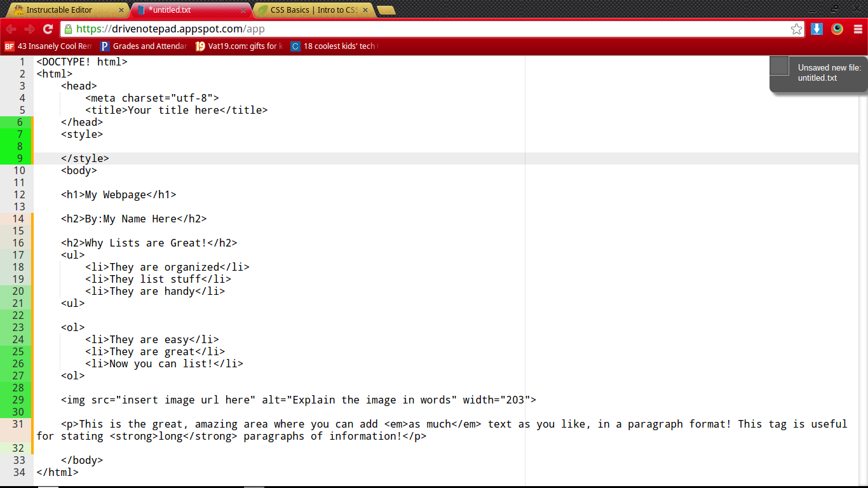Click gutter line number 28
The image size is (868, 488).
point(18,388)
